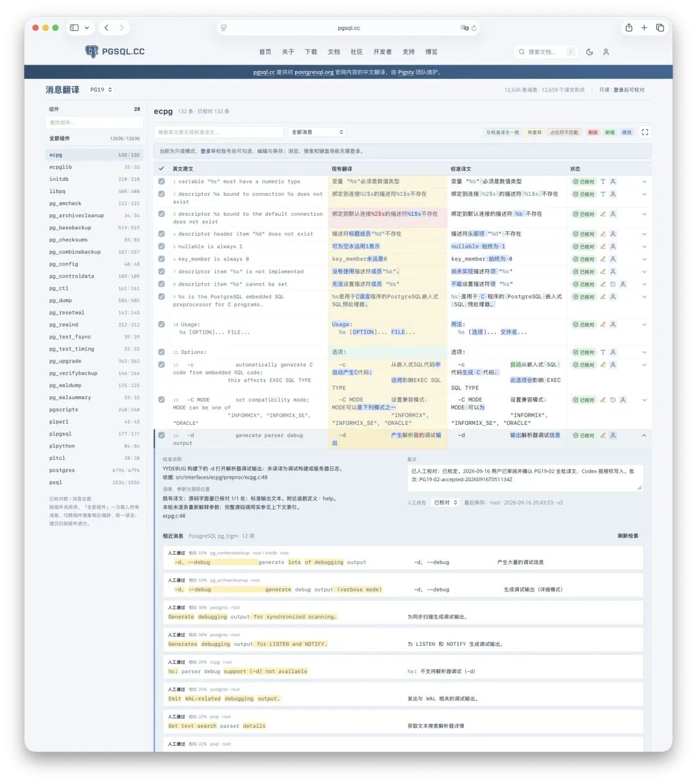Screen dimensions: 697x784
Task: Toggle checkbox for row 14 '-d generate parser debug'
Action: [161, 435]
